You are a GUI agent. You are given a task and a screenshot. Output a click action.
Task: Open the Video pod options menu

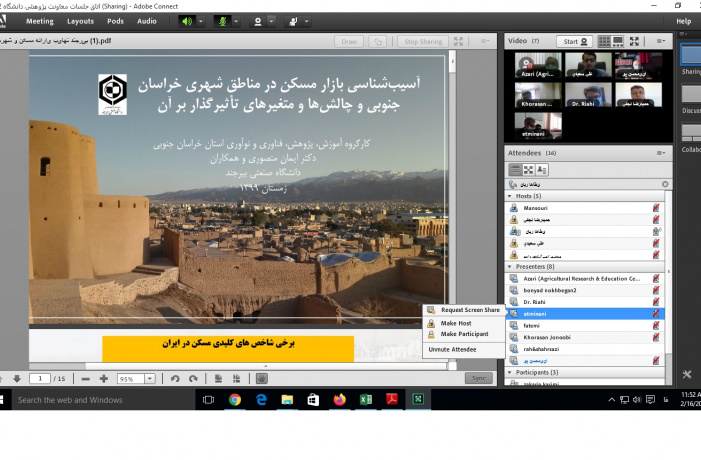tap(661, 41)
